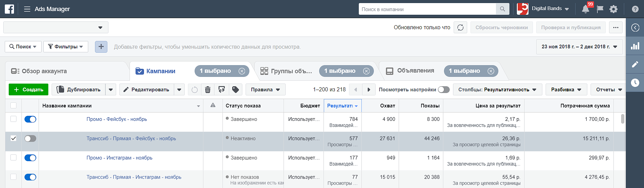Check the Промо - Фейсбук - ноябрь row checkbox
644x188 pixels.
pos(13,119)
